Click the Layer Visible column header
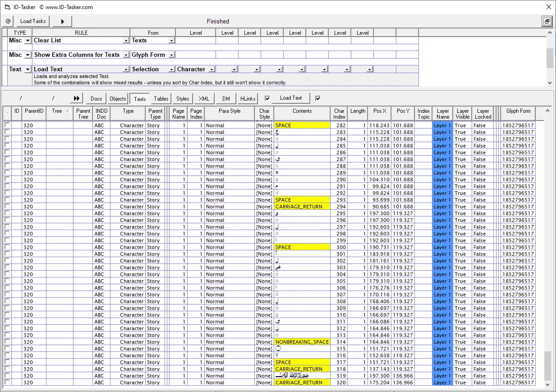The height and width of the screenshot is (392, 556). coord(463,113)
